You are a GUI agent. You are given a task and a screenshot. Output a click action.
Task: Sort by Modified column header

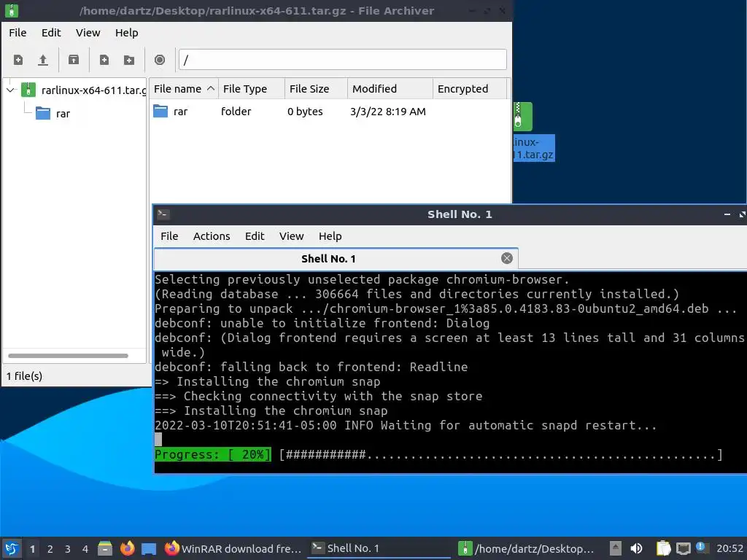(x=390, y=89)
